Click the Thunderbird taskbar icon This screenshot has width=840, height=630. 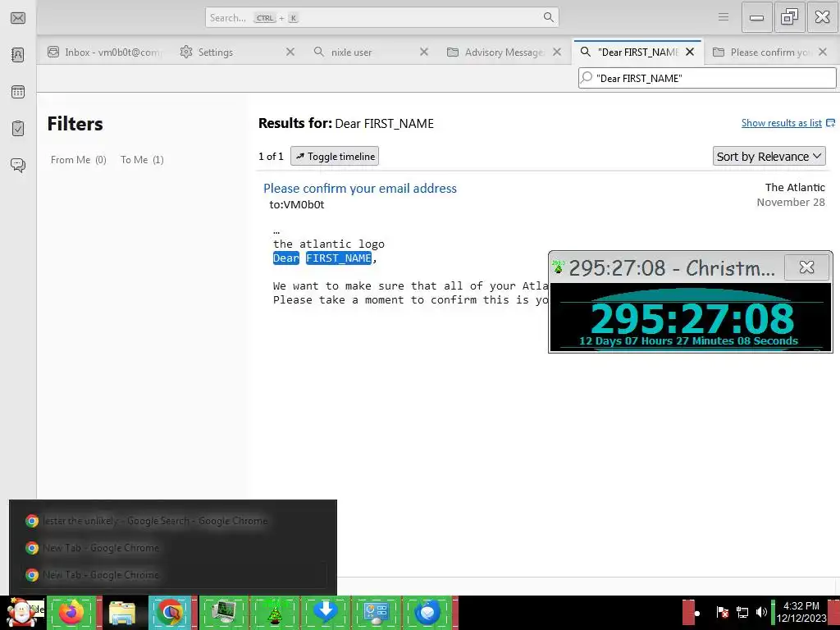click(x=427, y=613)
